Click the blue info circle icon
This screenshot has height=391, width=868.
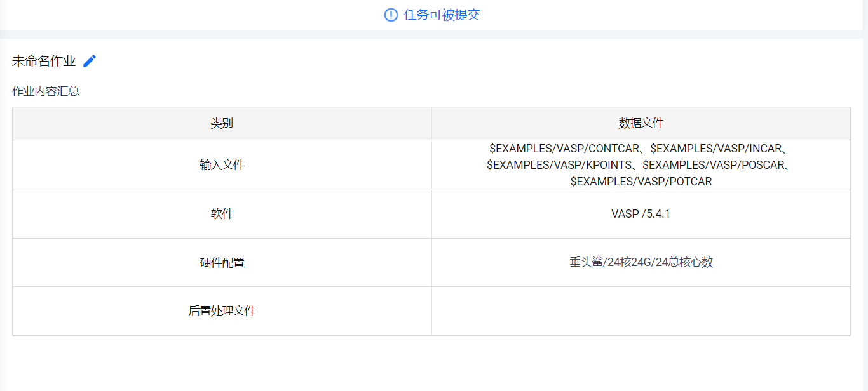pos(391,15)
